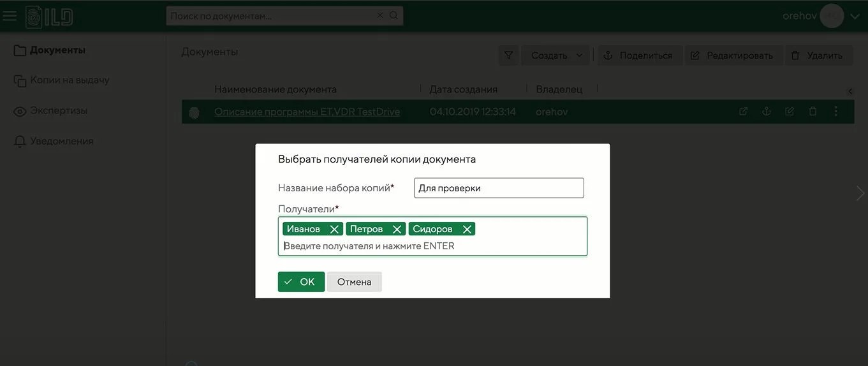Open the Документы sidebar section
868x366 pixels.
50,50
